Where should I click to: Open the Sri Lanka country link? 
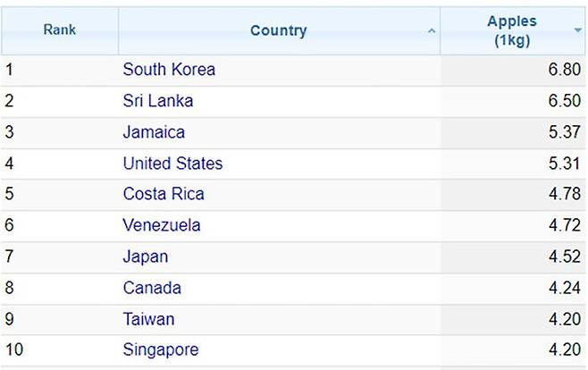pyautogui.click(x=158, y=101)
